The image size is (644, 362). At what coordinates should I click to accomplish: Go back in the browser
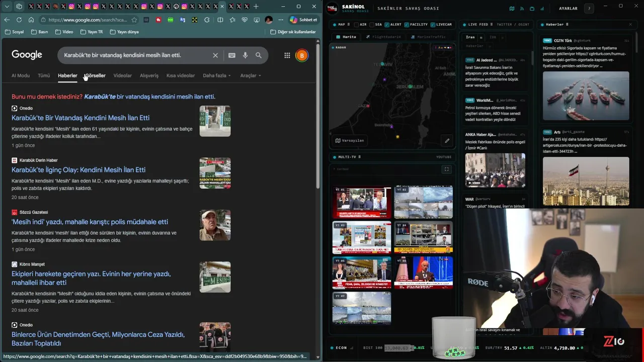click(7, 20)
